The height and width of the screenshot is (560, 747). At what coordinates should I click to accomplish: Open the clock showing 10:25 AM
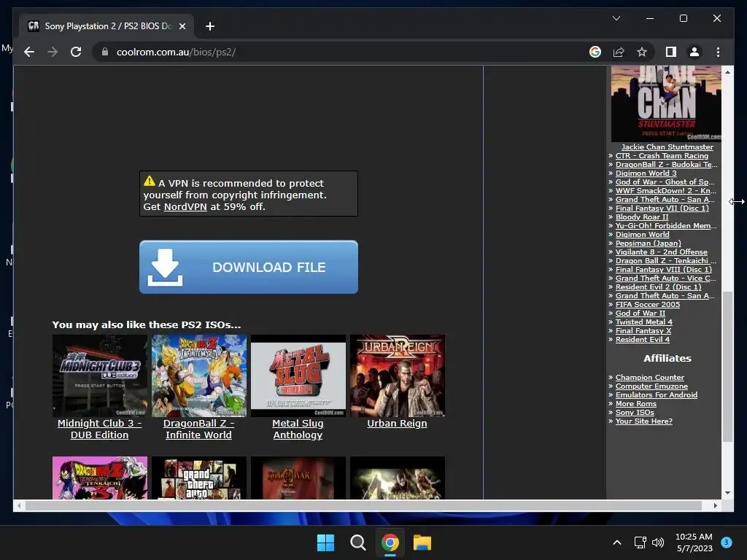694,542
